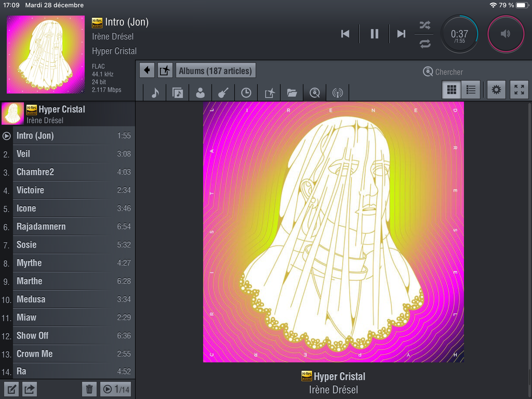Open folders browse icon
532x399 pixels.
click(292, 93)
